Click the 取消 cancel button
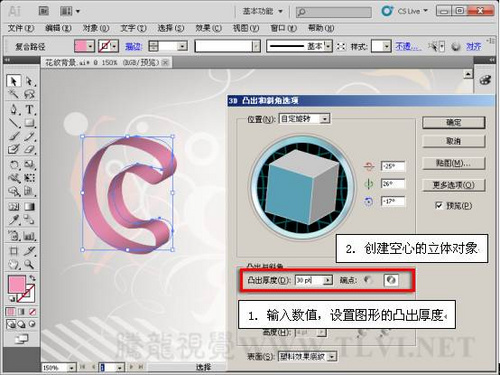 tap(453, 141)
